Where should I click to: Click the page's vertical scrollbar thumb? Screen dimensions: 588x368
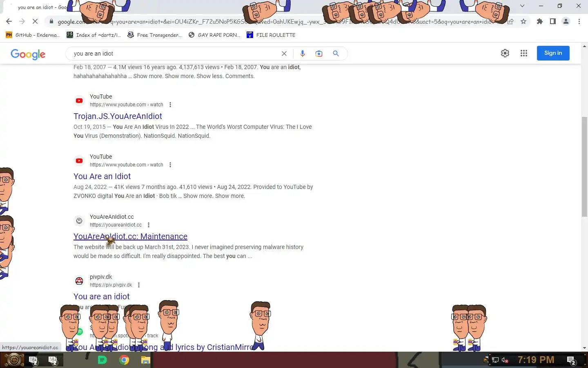pos(584,166)
